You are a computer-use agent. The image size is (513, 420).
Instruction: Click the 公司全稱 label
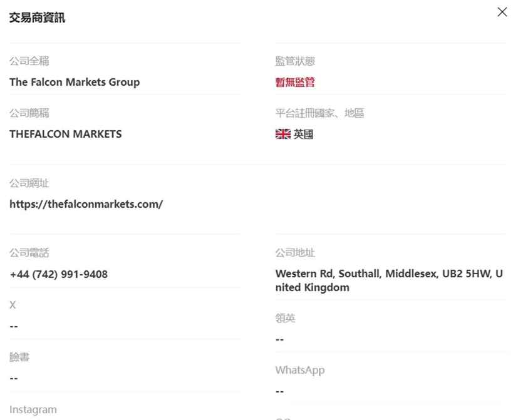[x=29, y=61]
